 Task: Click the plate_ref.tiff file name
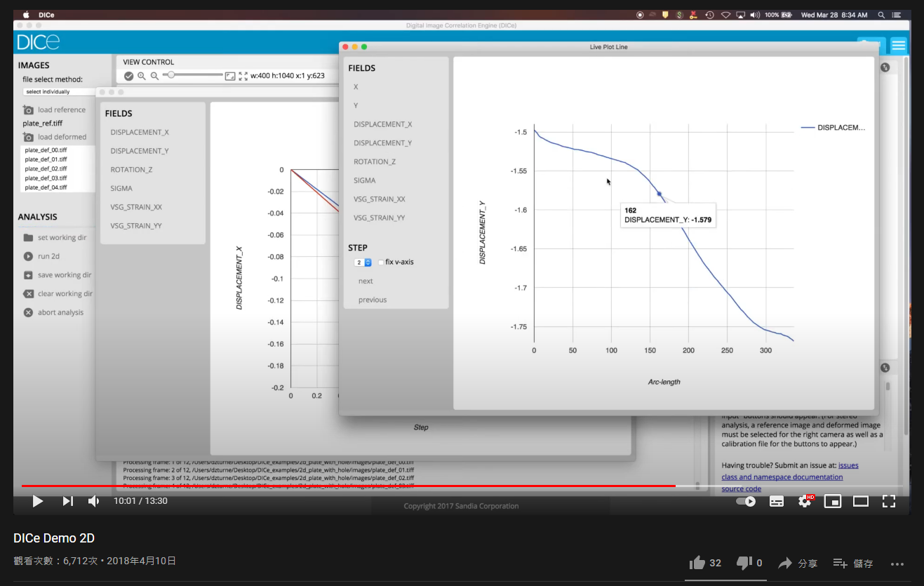tap(43, 124)
